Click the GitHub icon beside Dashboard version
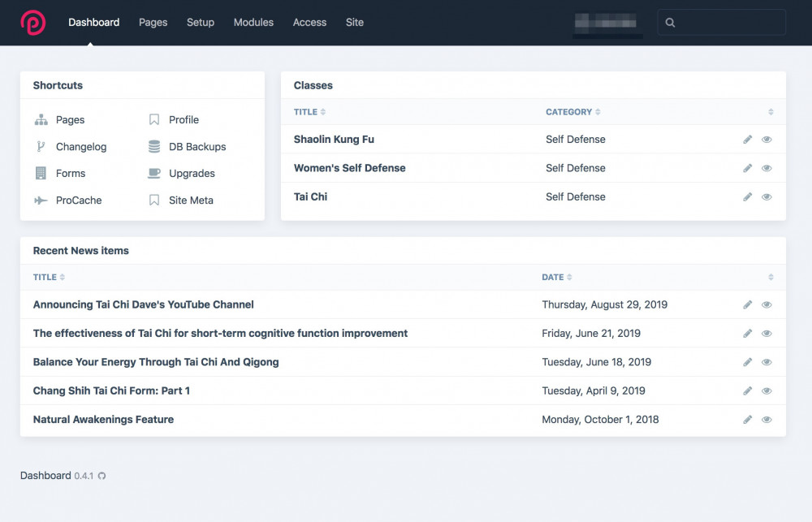This screenshot has height=522, width=812. pyautogui.click(x=101, y=476)
